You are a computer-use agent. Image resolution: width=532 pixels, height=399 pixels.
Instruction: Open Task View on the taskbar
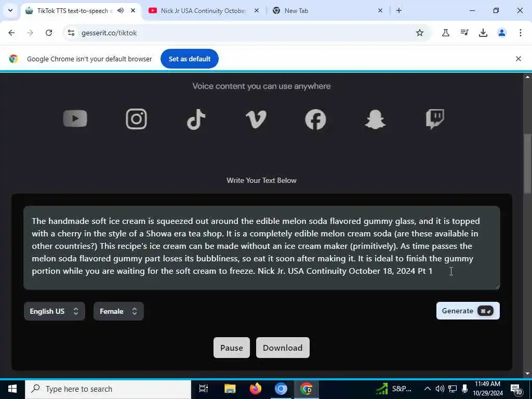[204, 389]
